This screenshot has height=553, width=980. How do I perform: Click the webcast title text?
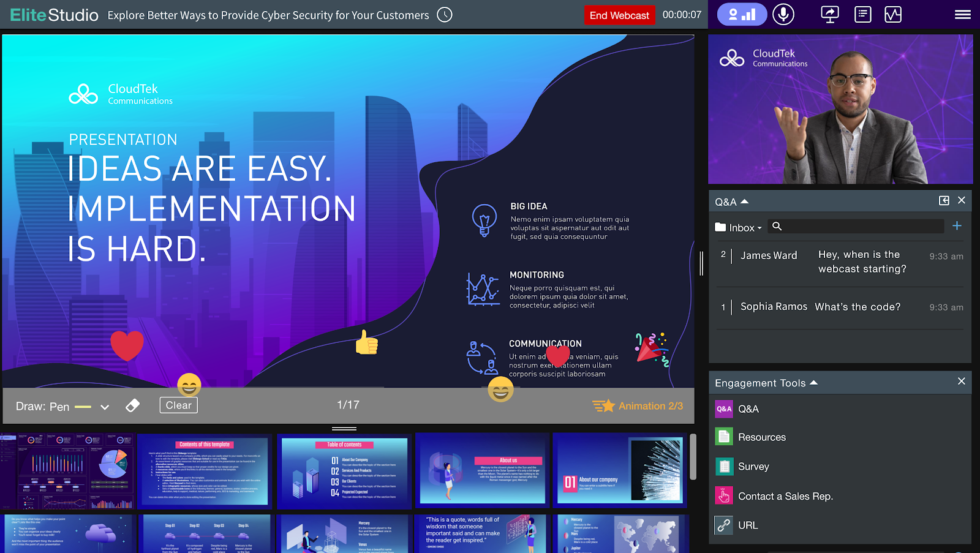coord(268,15)
